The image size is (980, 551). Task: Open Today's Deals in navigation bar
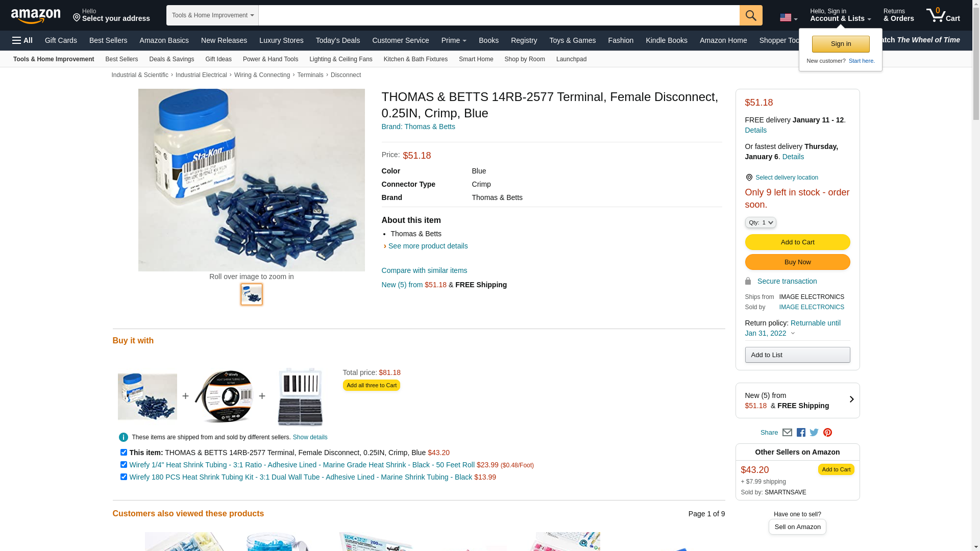pyautogui.click(x=337, y=40)
